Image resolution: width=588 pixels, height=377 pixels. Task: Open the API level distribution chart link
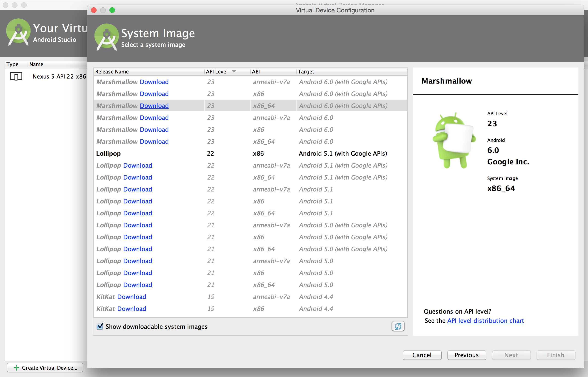click(x=485, y=321)
